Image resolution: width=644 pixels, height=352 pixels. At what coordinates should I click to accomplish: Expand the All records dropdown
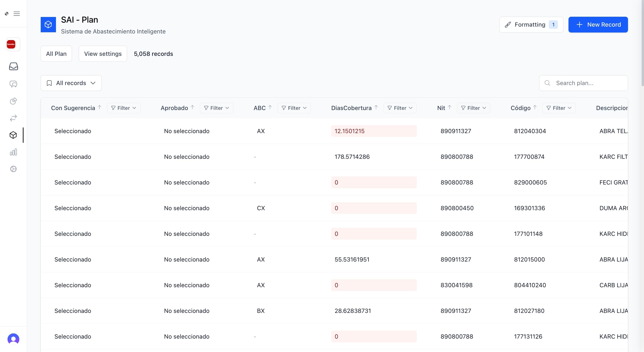[71, 83]
